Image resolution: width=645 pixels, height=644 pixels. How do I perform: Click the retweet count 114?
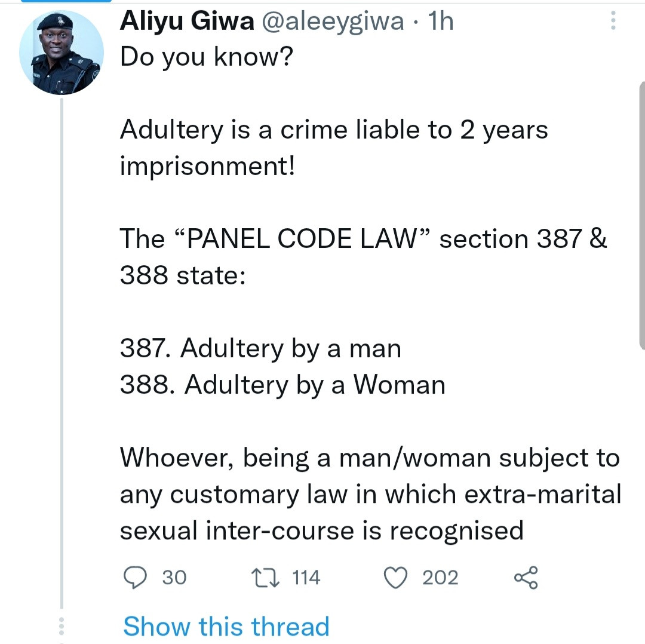tap(306, 578)
